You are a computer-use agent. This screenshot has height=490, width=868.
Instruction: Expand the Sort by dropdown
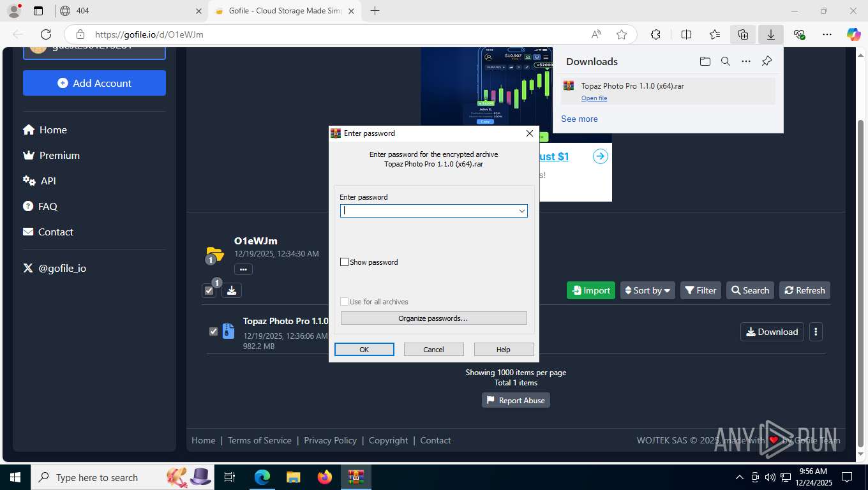click(648, 290)
